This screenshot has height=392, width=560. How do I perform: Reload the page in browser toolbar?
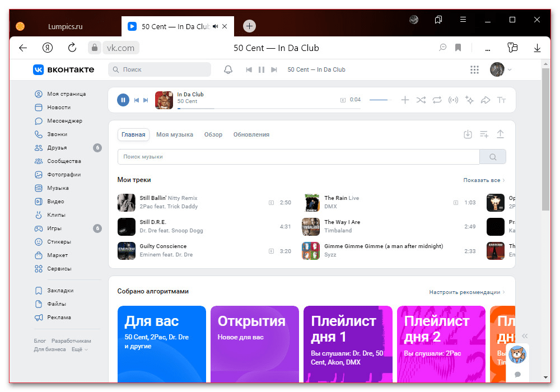point(72,48)
